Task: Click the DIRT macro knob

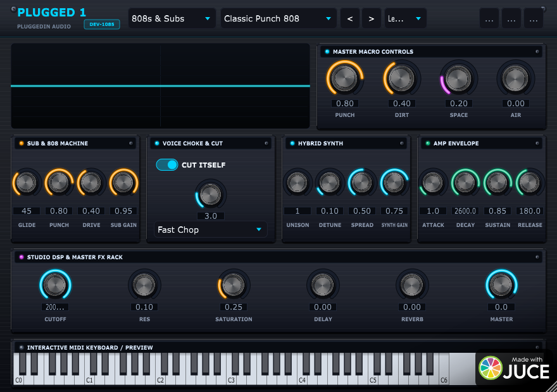Action: coord(401,78)
